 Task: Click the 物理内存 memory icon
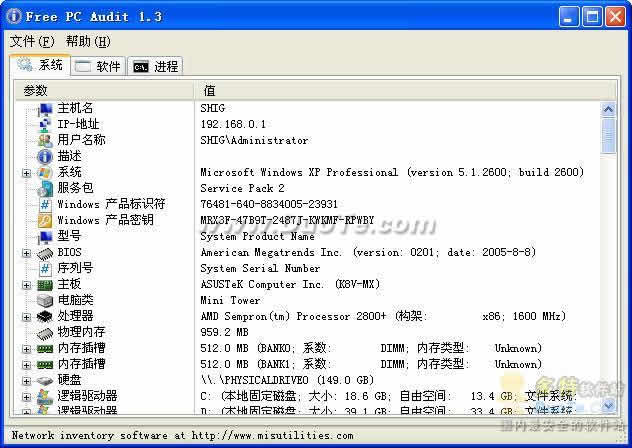click(x=45, y=333)
